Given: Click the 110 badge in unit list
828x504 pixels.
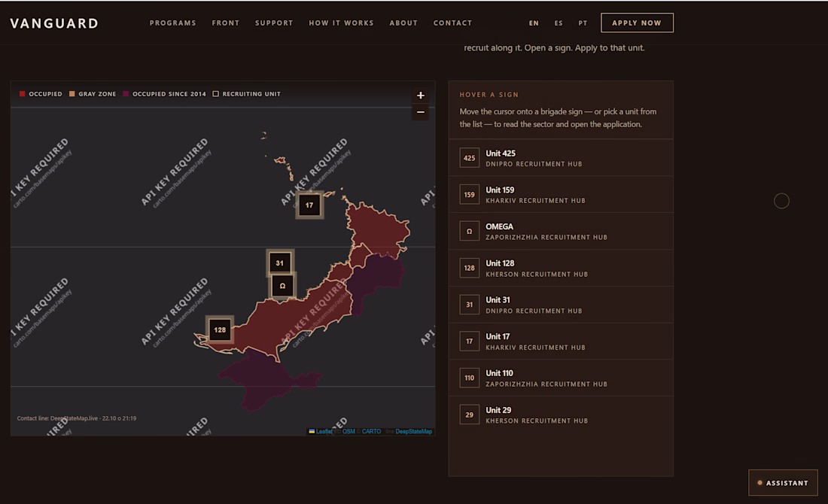Looking at the screenshot, I should click(x=470, y=378).
